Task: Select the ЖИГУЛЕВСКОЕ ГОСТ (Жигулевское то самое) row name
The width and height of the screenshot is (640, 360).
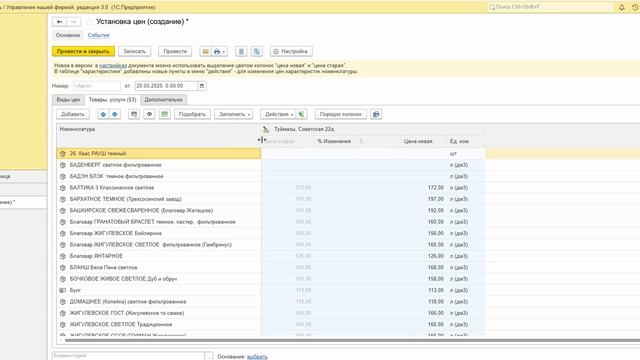Action: 127,313
